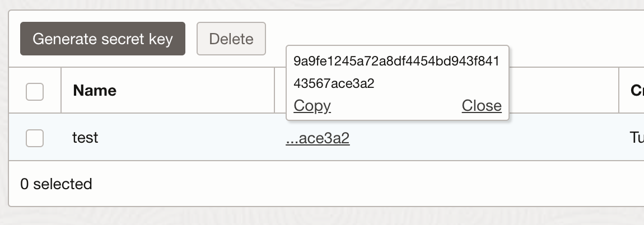Open the ...ace3a2 secret key link

[318, 138]
